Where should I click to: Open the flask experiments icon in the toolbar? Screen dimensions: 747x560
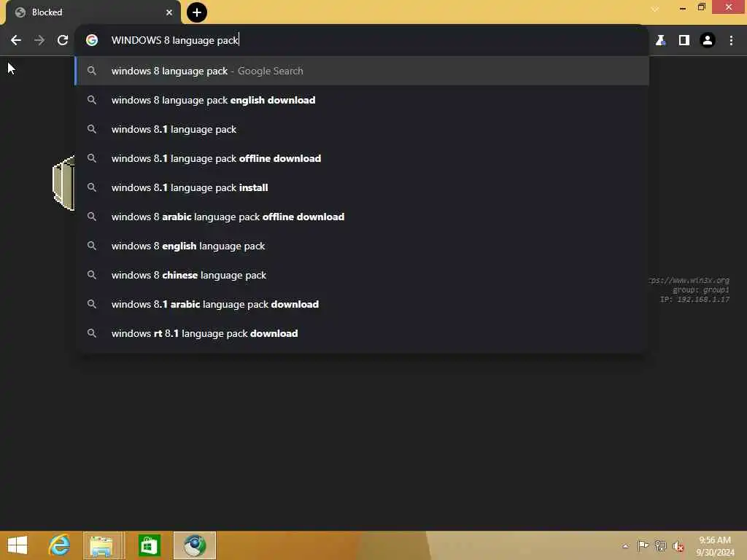click(660, 41)
